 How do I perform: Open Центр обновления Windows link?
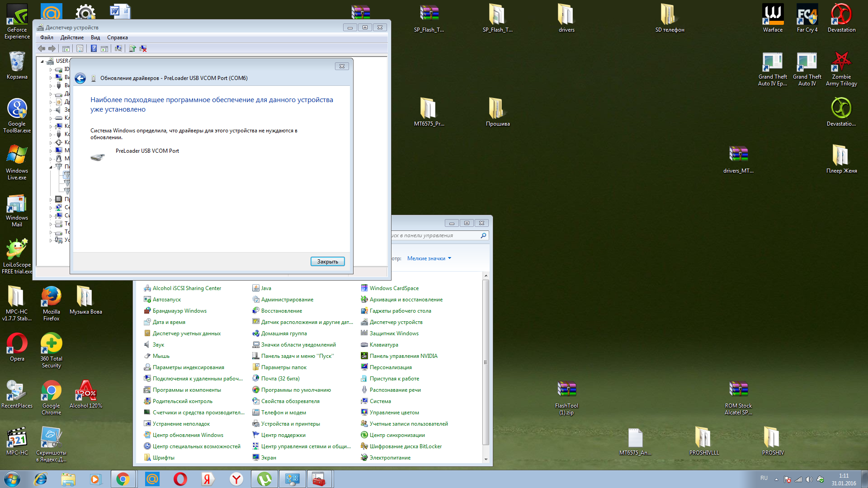[188, 435]
